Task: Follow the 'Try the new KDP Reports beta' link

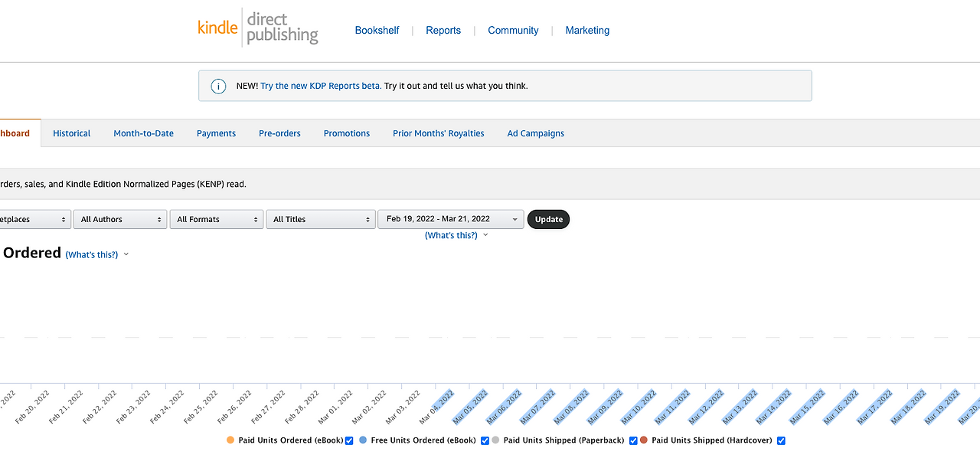Action: (x=321, y=86)
